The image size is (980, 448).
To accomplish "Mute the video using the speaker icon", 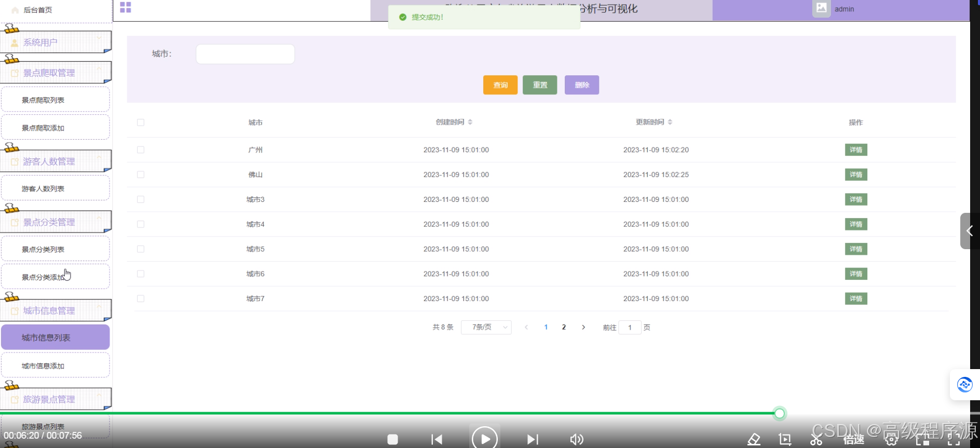I will click(577, 440).
